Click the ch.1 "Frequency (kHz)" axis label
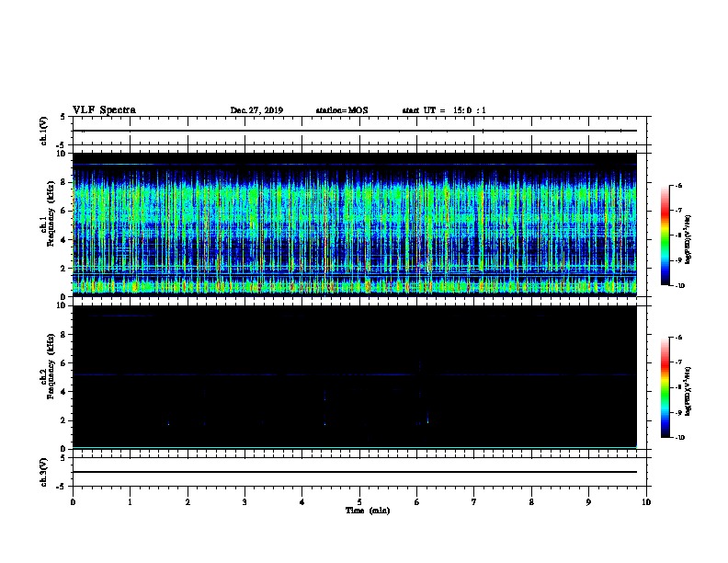This screenshot has width=728, height=563. click(x=51, y=213)
